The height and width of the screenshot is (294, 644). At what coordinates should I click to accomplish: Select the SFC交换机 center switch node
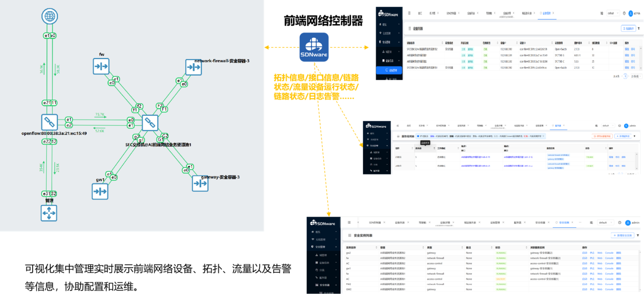pyautogui.click(x=150, y=123)
